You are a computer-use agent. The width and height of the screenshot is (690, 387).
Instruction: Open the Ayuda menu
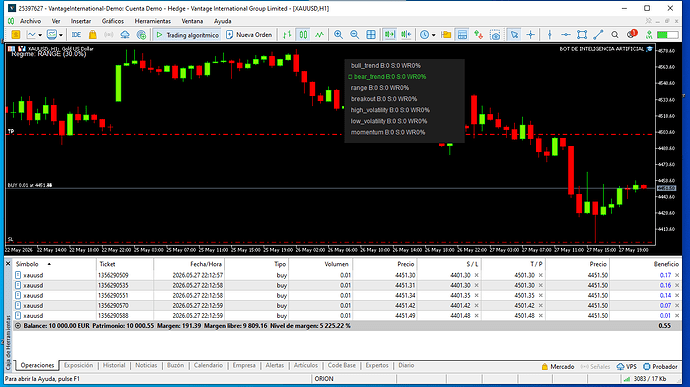pos(223,21)
